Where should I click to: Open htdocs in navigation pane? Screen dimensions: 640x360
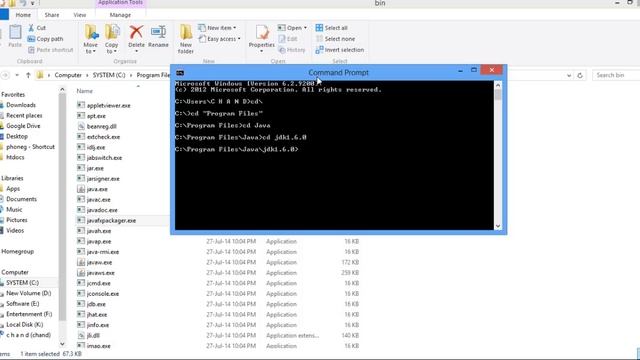pyautogui.click(x=15, y=157)
